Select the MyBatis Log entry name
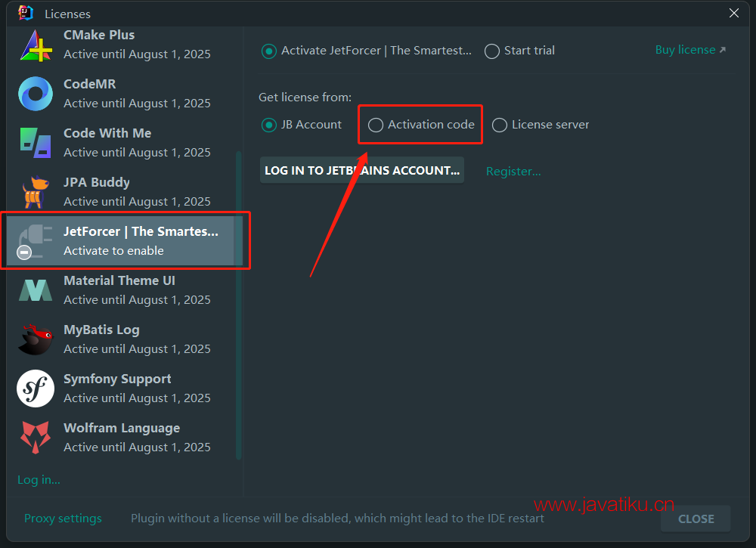This screenshot has height=548, width=756. pyautogui.click(x=102, y=330)
